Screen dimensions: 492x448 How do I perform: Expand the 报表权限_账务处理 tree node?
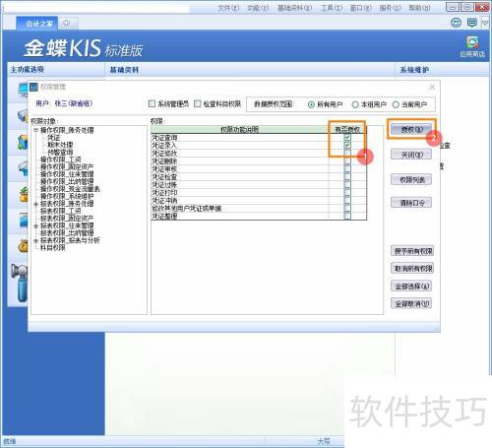click(36, 204)
